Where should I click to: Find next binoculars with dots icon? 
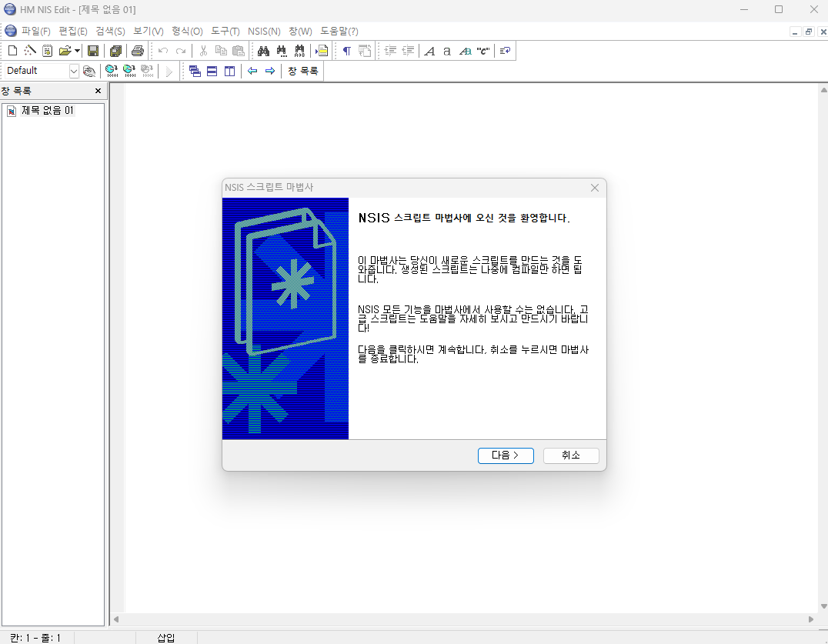282,51
